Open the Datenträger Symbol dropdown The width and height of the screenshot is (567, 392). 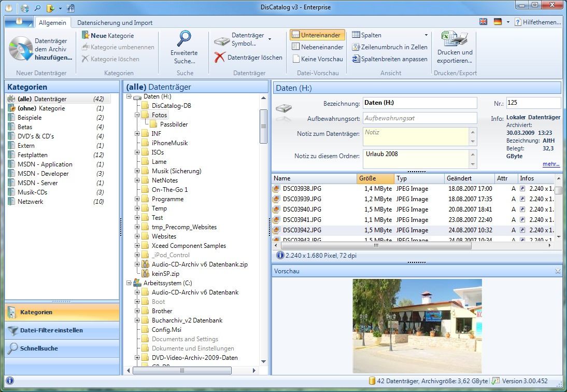click(270, 39)
